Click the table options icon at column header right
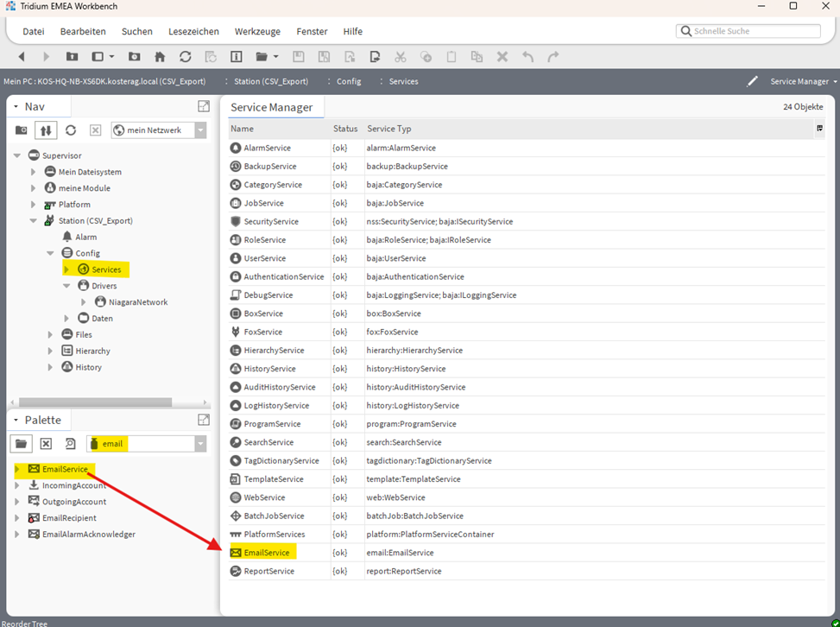840x627 pixels. (x=819, y=129)
